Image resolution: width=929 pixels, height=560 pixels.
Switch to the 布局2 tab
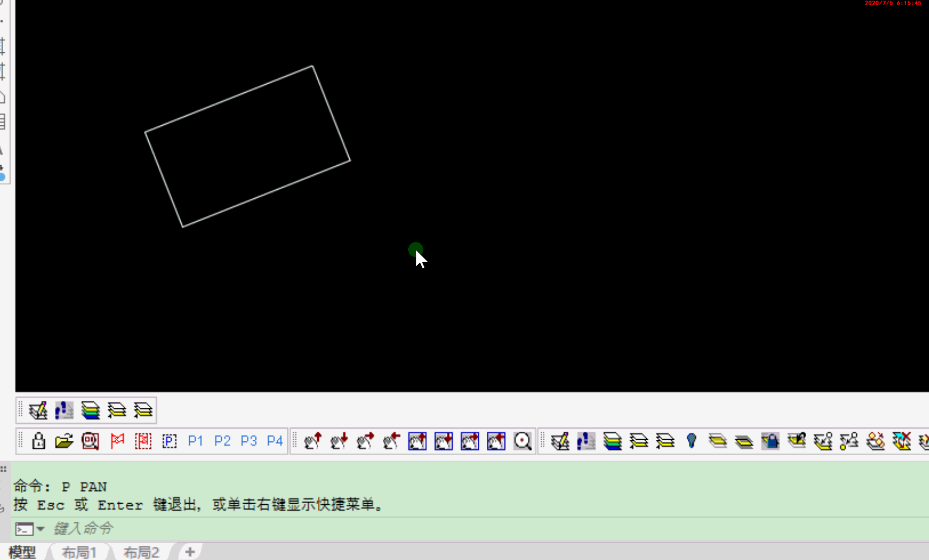141,552
